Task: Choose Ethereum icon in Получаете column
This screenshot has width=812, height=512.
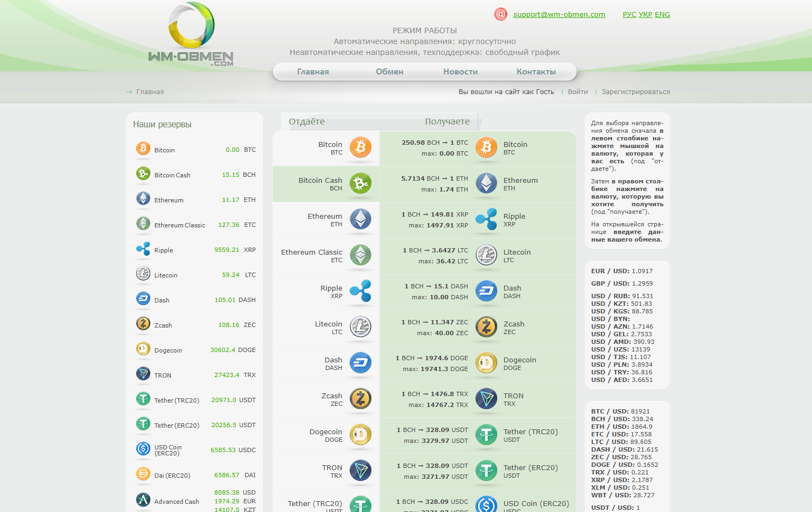Action: click(486, 183)
